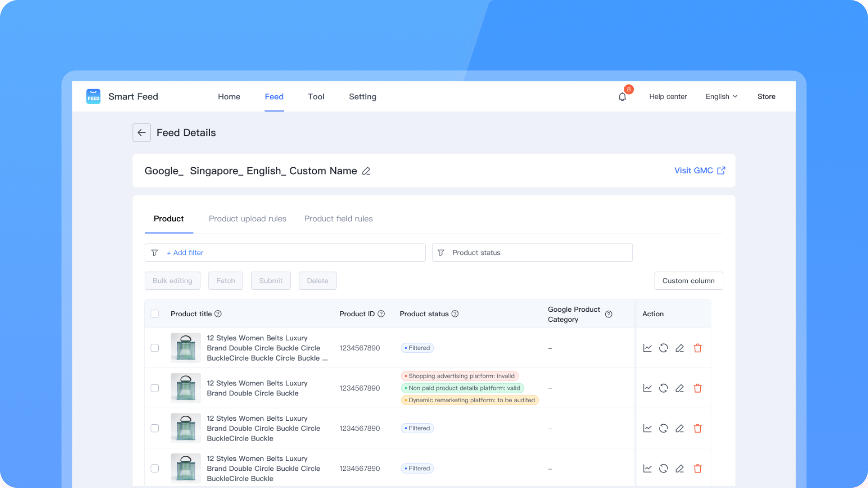The width and height of the screenshot is (868, 488).
Task: Click the back arrow beside Feed Details
Action: point(142,132)
